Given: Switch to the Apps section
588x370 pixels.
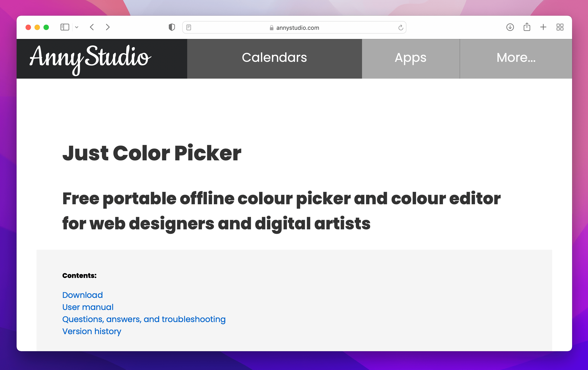Looking at the screenshot, I should click(410, 58).
